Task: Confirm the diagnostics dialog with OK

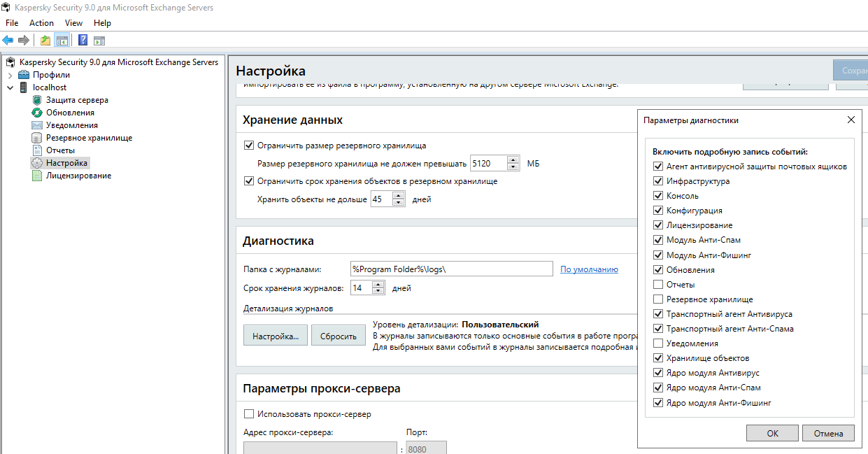Action: 772,433
